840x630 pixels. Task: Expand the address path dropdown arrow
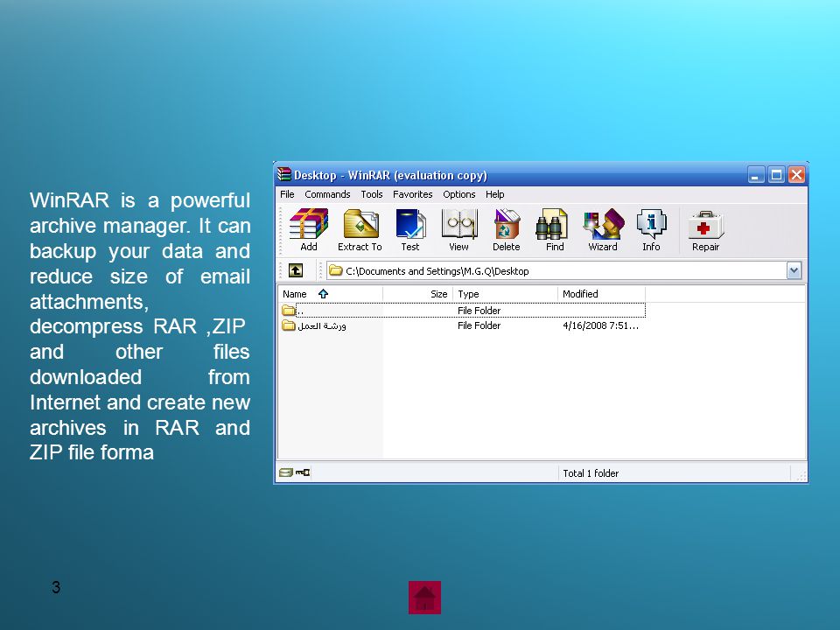pos(794,270)
